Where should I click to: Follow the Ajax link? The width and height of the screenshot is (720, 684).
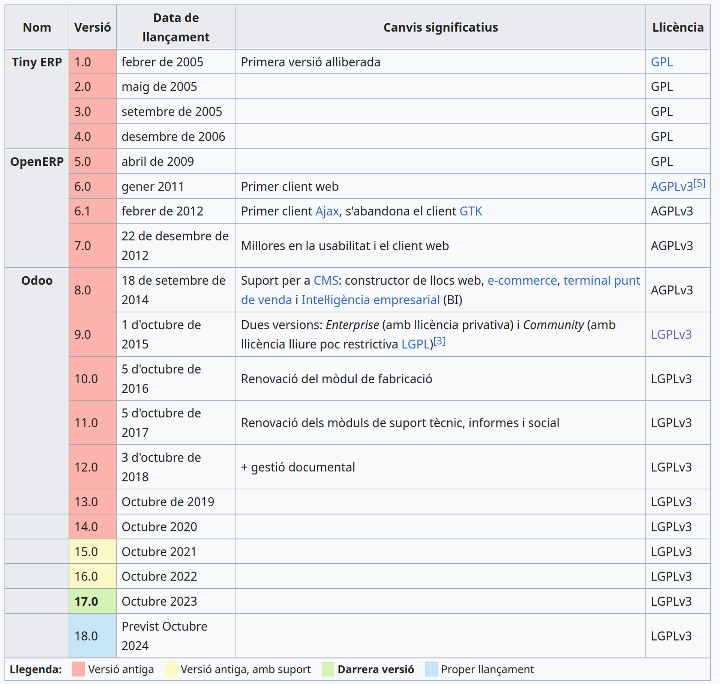(x=327, y=211)
